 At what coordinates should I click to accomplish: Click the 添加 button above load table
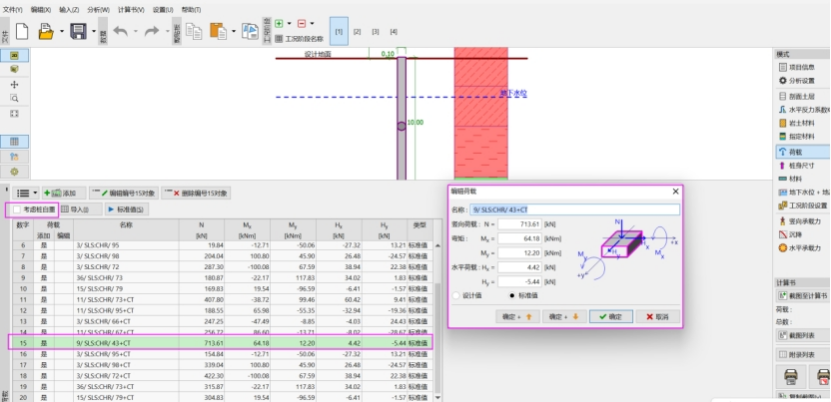(62, 192)
